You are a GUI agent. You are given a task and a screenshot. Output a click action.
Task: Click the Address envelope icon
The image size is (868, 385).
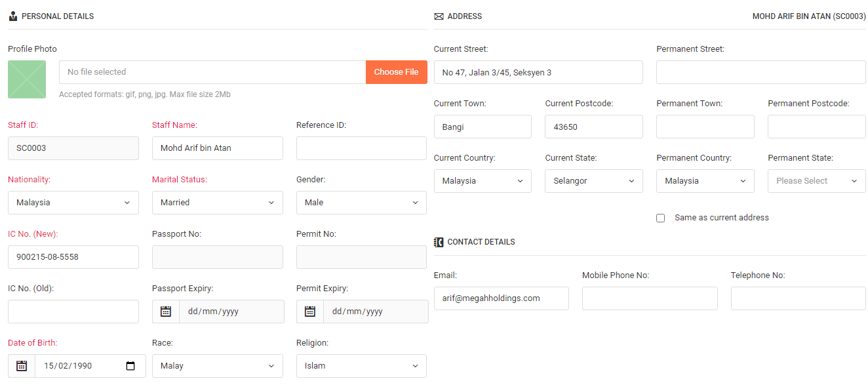(438, 16)
